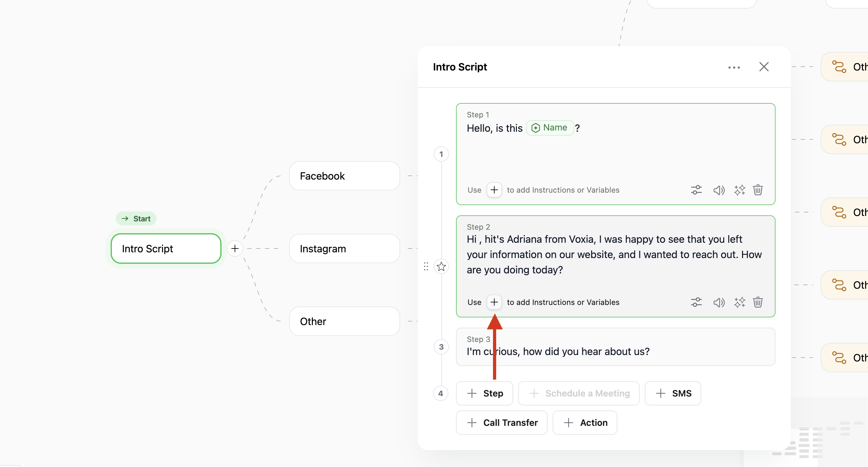
Task: Click the Name variable chip in Step 1
Action: click(550, 128)
